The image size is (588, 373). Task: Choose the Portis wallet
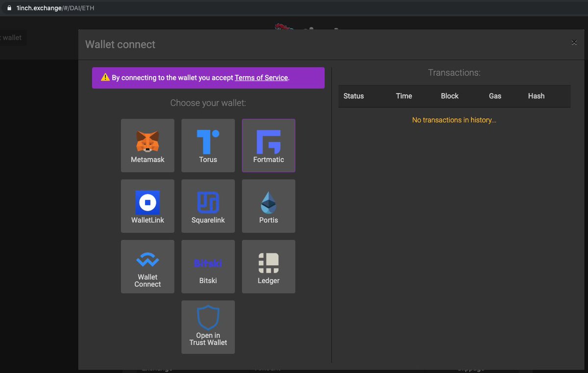click(x=269, y=206)
